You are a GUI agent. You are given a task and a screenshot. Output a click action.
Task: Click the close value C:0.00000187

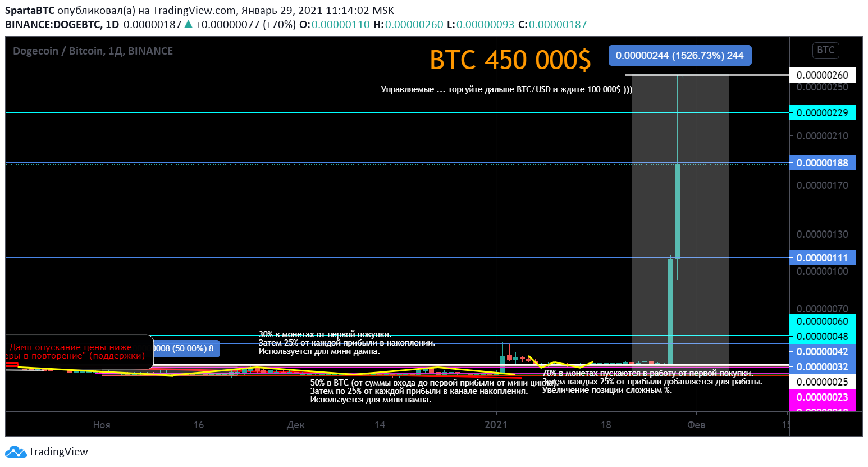[552, 25]
